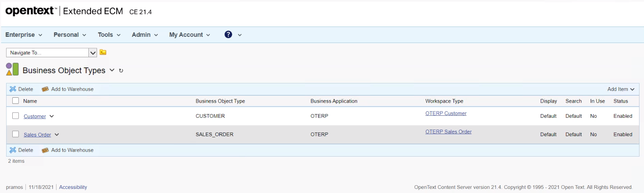The image size is (644, 193).
Task: Open the Accessibility link in footer
Action: click(x=73, y=187)
